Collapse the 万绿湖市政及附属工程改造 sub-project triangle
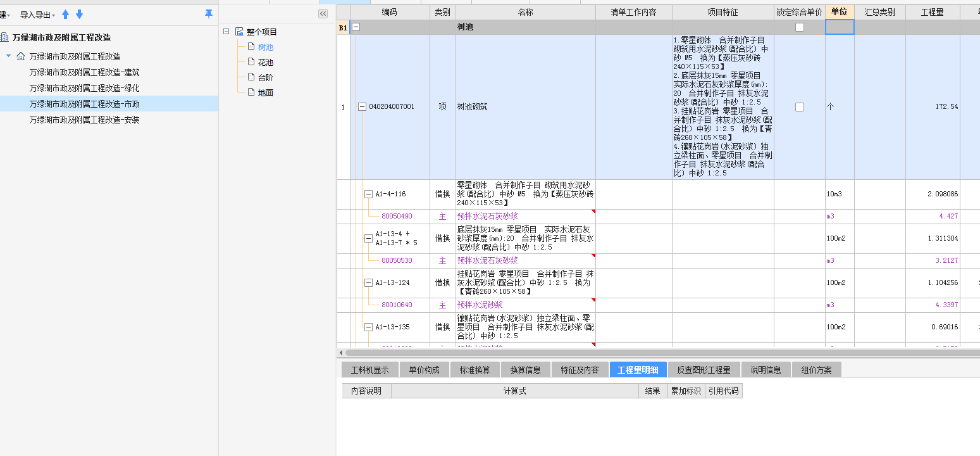The image size is (980, 456). tap(9, 56)
